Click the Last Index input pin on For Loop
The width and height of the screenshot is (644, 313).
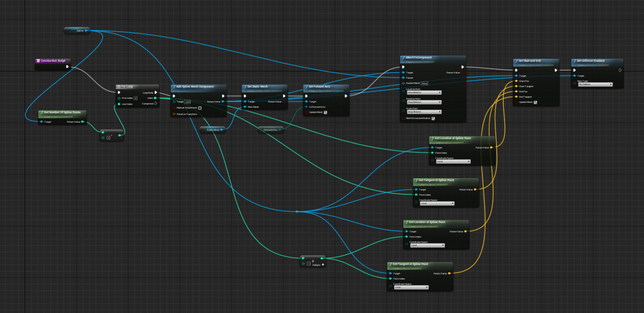119,104
